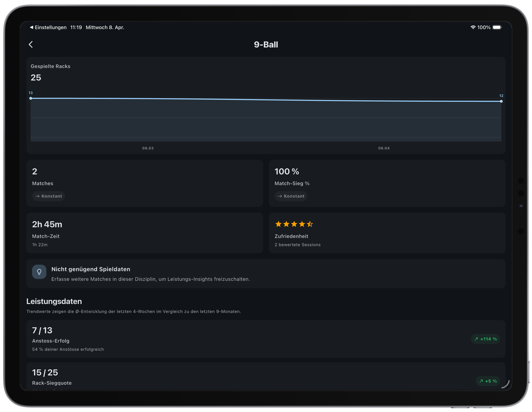Tap the Konstant badge under Match-Sieg %

point(291,196)
